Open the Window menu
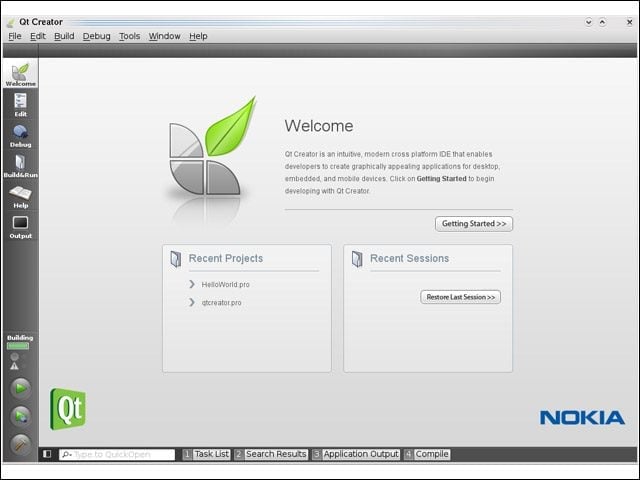The image size is (640, 480). pos(164,36)
